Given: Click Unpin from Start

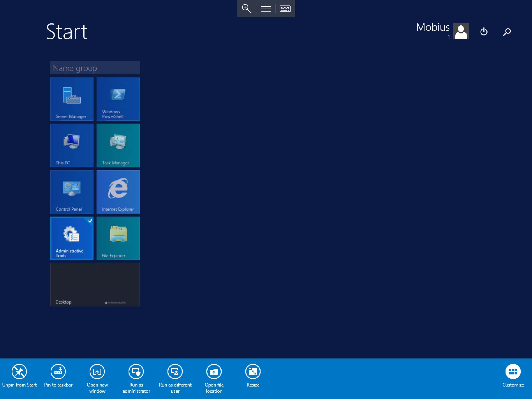Looking at the screenshot, I should pos(19,375).
